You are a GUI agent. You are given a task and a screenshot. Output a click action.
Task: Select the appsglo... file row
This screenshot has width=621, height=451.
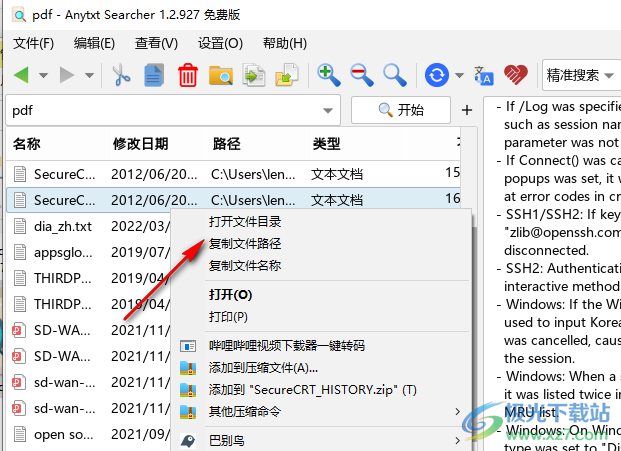tap(89, 252)
